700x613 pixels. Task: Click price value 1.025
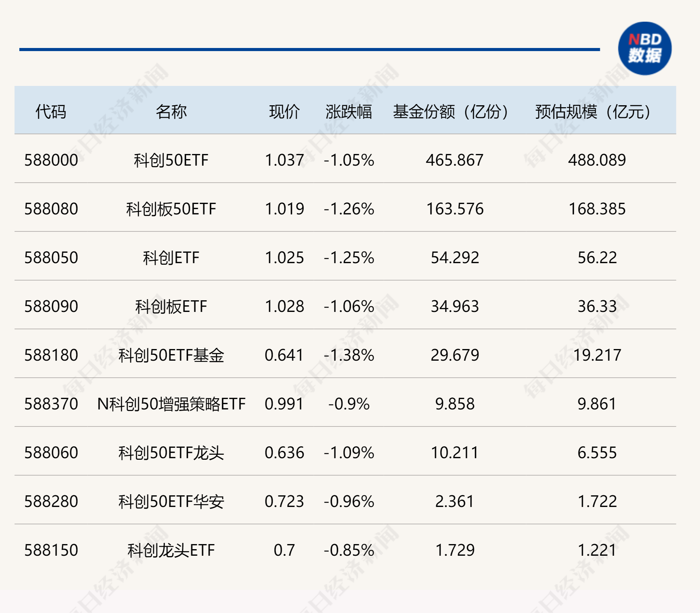(284, 258)
